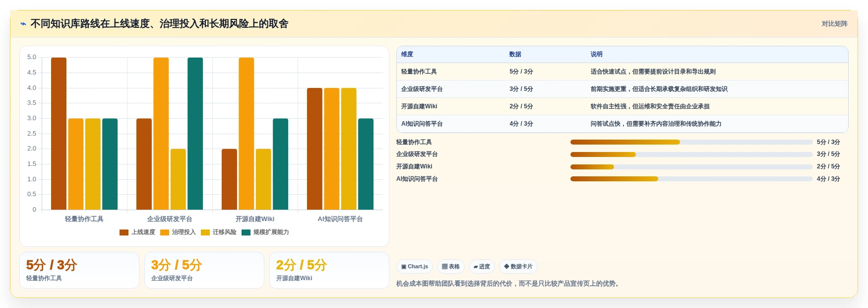Click the page title 不同知识库路线

(159, 24)
